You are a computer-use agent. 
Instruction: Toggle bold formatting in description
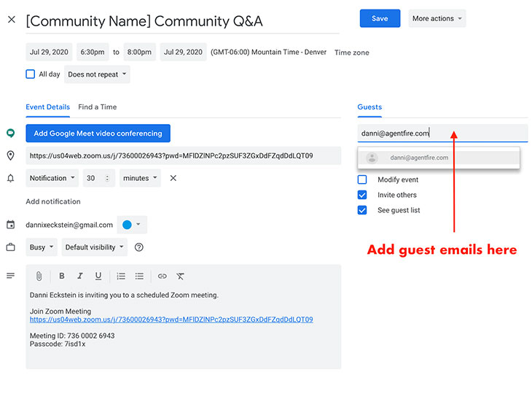click(62, 277)
